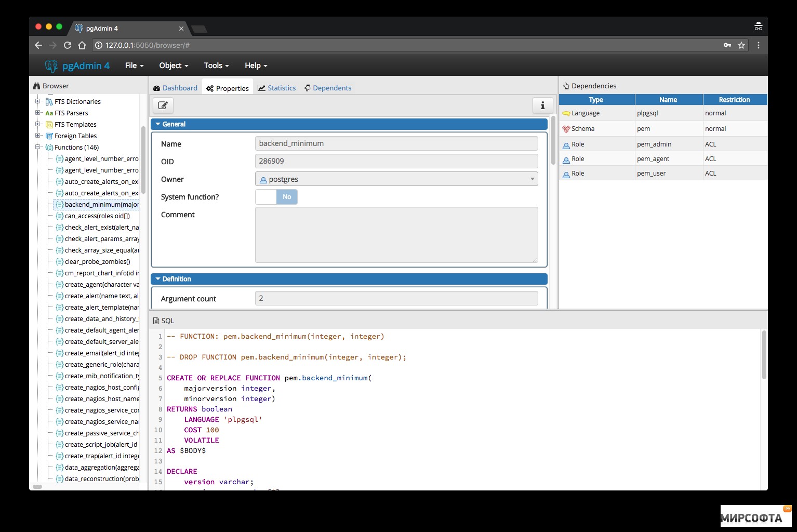Click the key icon in address bar
The image size is (797, 532).
pos(727,45)
